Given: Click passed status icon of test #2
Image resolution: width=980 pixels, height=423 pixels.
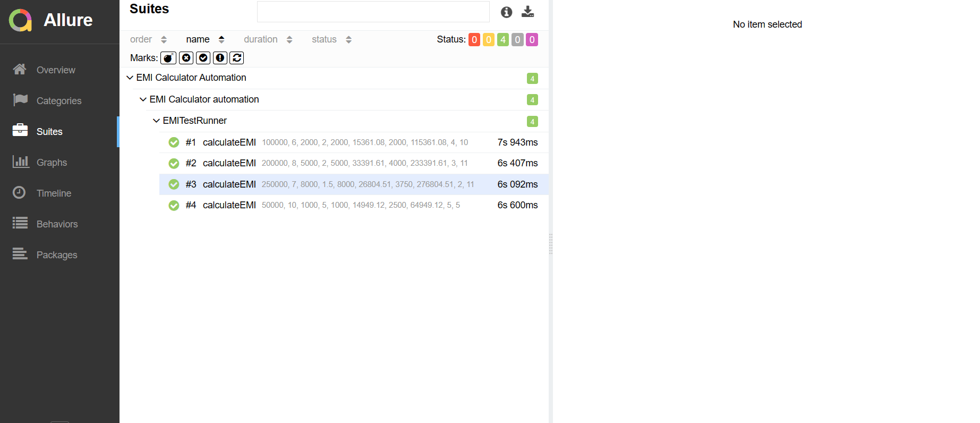Looking at the screenshot, I should point(174,163).
